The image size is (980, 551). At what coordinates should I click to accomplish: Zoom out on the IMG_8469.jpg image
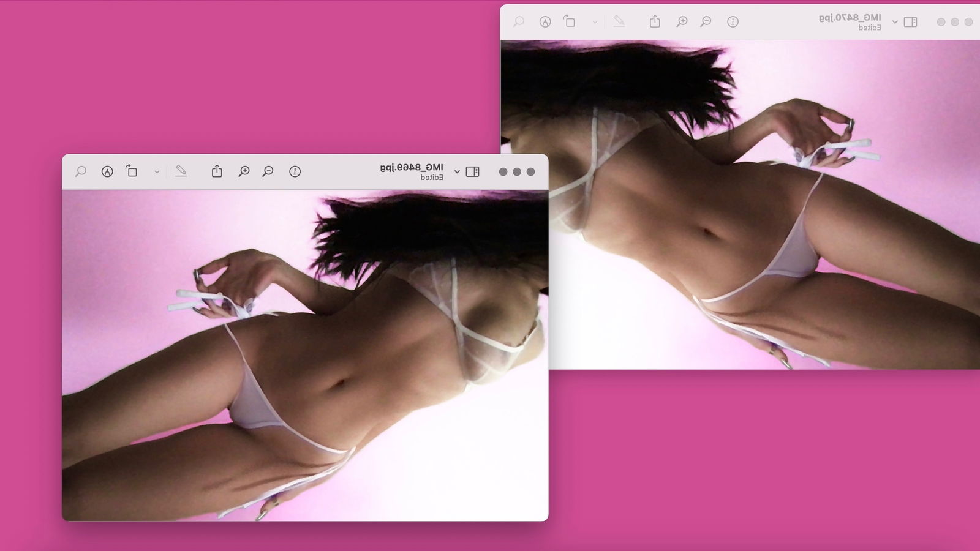(x=268, y=171)
